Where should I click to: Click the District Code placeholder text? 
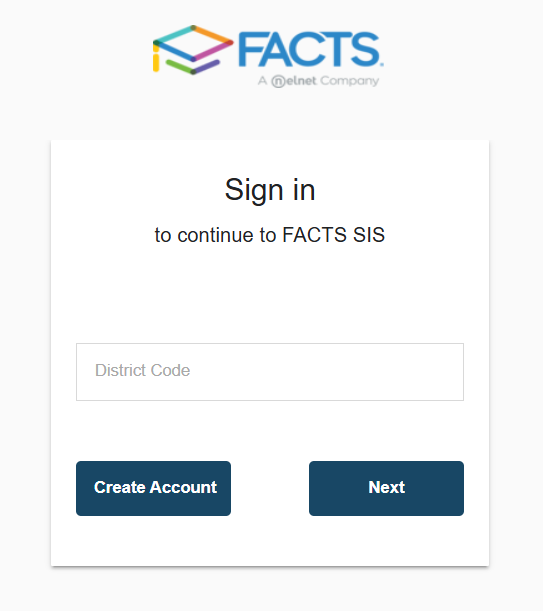143,370
